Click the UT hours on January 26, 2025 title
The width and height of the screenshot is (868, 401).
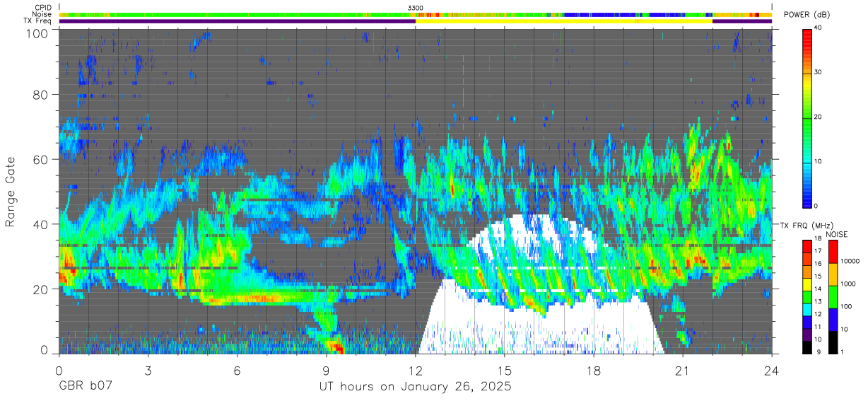pos(415,388)
